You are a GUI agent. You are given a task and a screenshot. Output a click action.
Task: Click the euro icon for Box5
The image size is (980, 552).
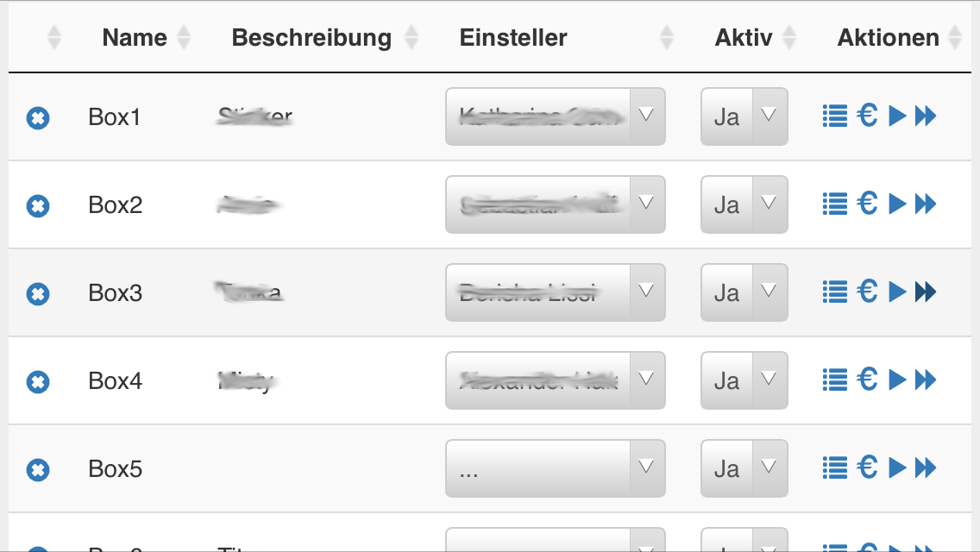pyautogui.click(x=868, y=467)
